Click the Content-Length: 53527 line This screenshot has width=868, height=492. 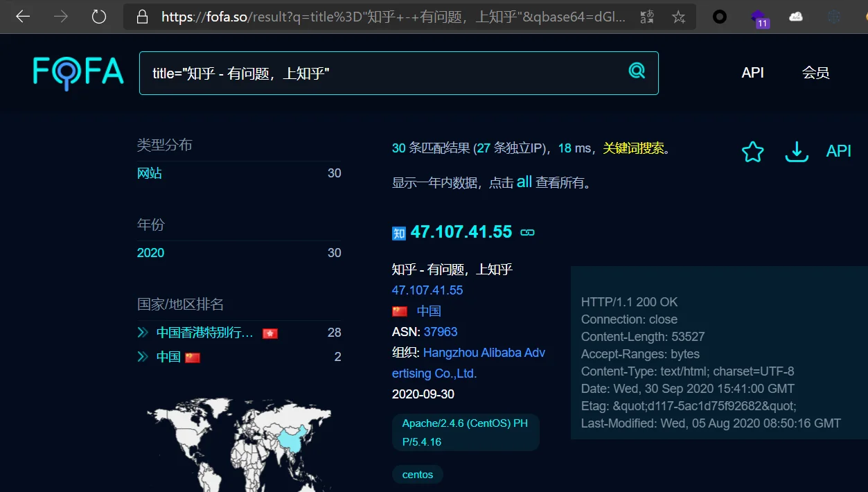(x=643, y=337)
